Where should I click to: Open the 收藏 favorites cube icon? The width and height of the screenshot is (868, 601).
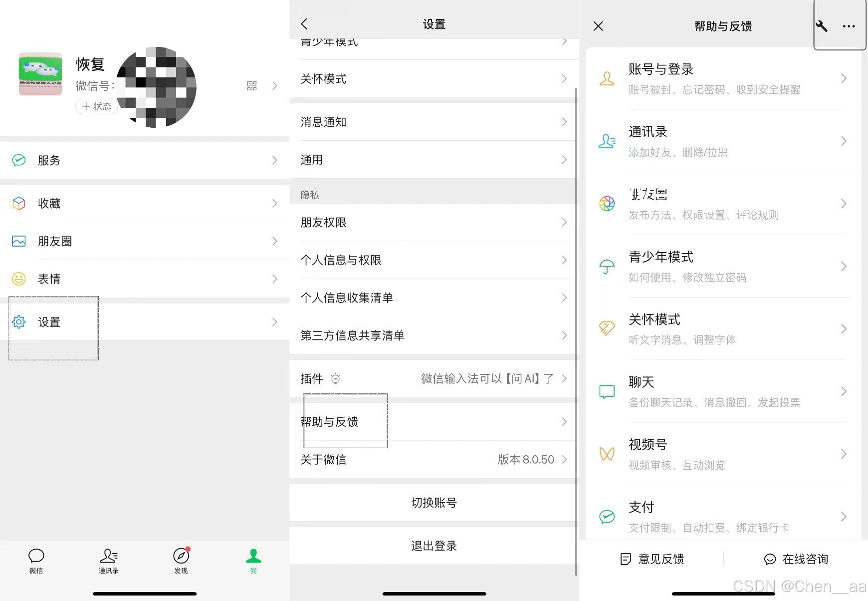pos(19,203)
